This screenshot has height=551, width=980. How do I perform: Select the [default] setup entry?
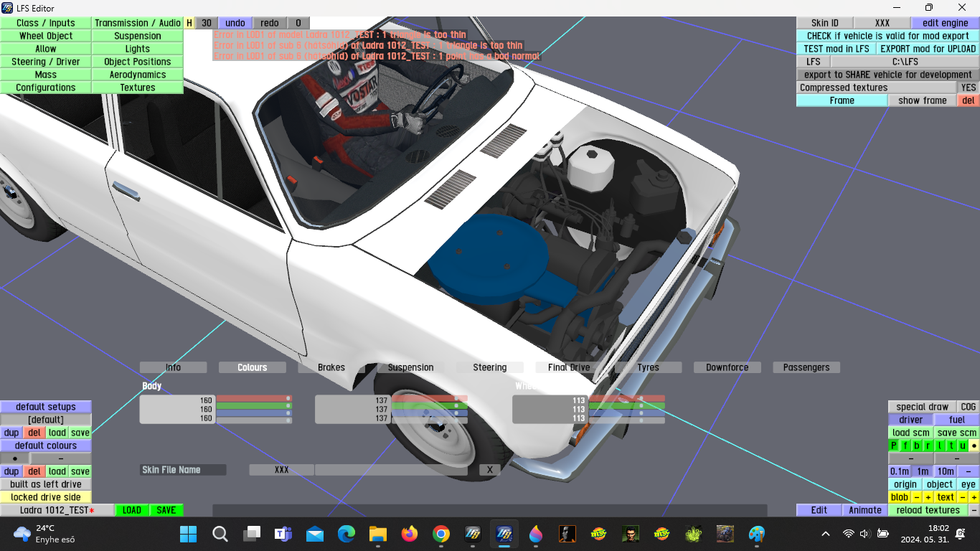[46, 420]
